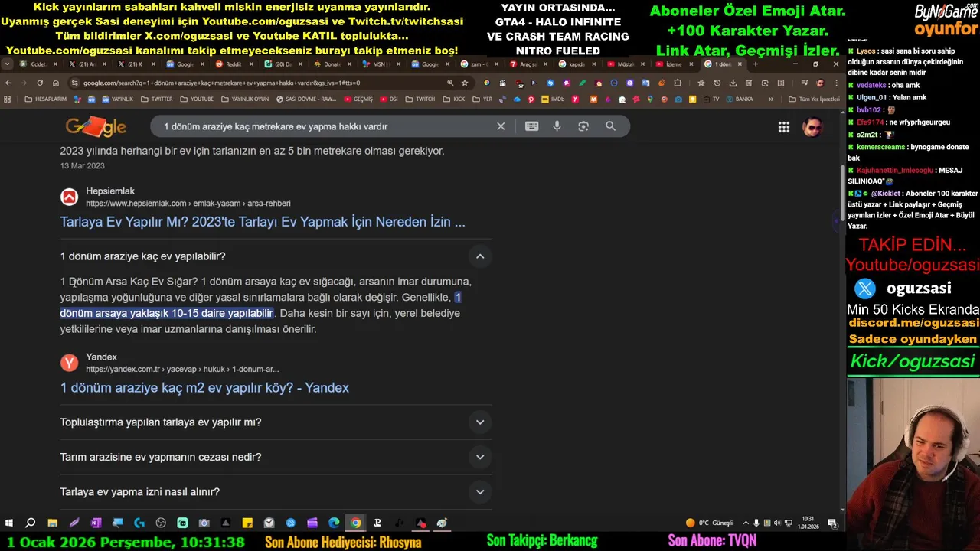Click the Google search input field

click(x=325, y=126)
